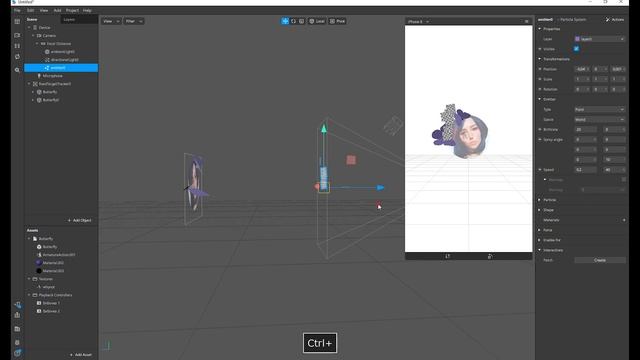Switch to the Layers tab
The image size is (640, 360).
click(69, 20)
